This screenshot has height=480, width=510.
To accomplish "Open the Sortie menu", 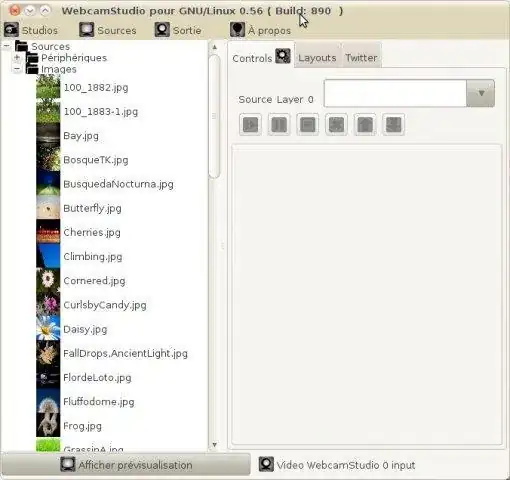I will click(178, 30).
